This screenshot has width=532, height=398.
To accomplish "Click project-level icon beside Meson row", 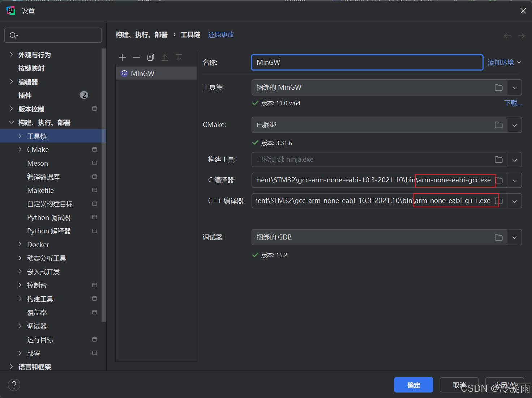I will (95, 163).
